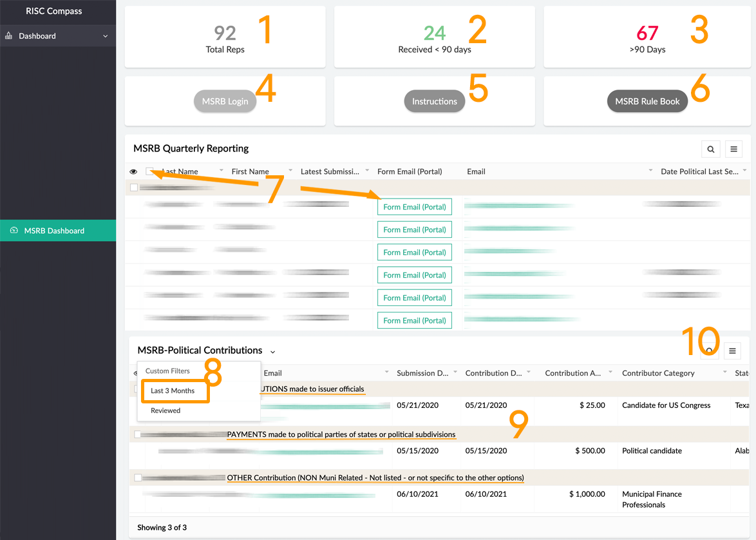Click the 24 Received < 90 days card
The height and width of the screenshot is (540, 756).
(435, 37)
